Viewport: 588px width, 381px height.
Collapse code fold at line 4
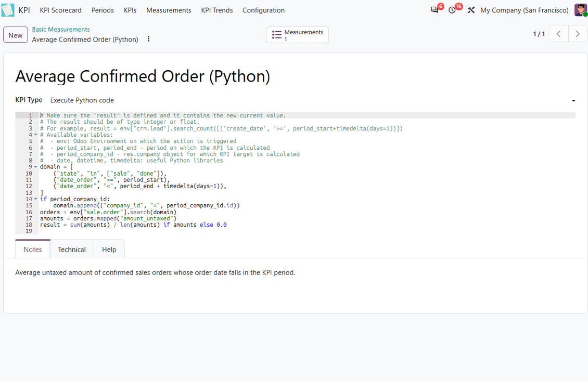coord(35,135)
